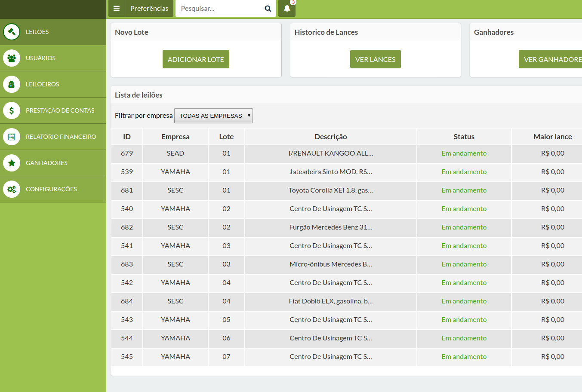Select Furgão Mercedes Benz description
Screen dimensions: 582x392
click(331, 227)
